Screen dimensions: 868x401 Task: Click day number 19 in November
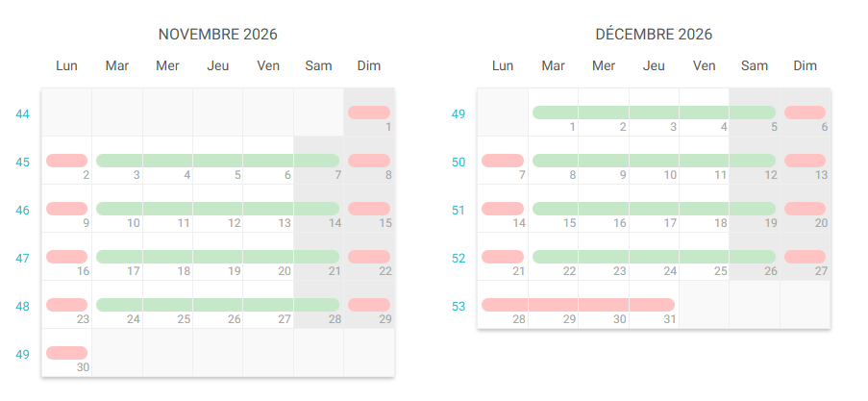[x=235, y=271]
